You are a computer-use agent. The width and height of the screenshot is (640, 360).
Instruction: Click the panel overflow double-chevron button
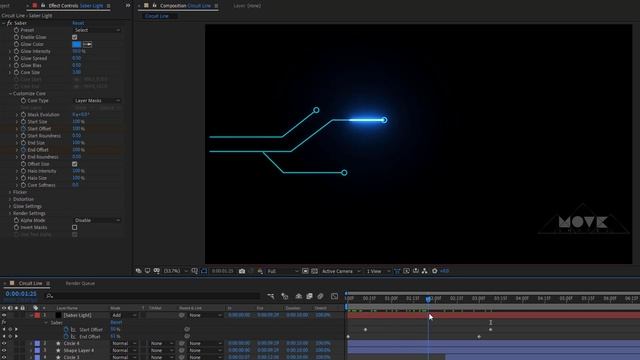[128, 6]
